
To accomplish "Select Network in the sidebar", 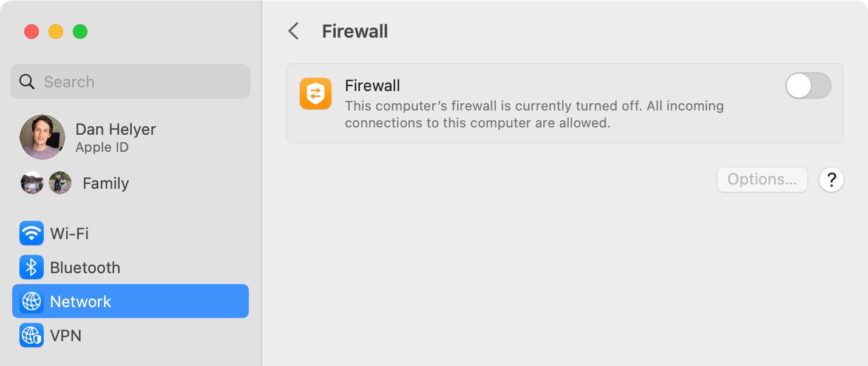I will tap(80, 301).
